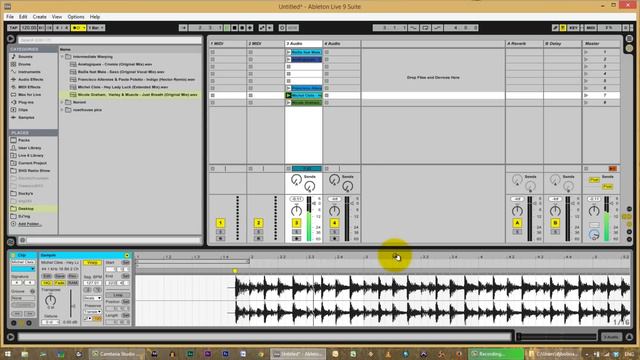Select Sounds category in browser

click(x=25, y=57)
